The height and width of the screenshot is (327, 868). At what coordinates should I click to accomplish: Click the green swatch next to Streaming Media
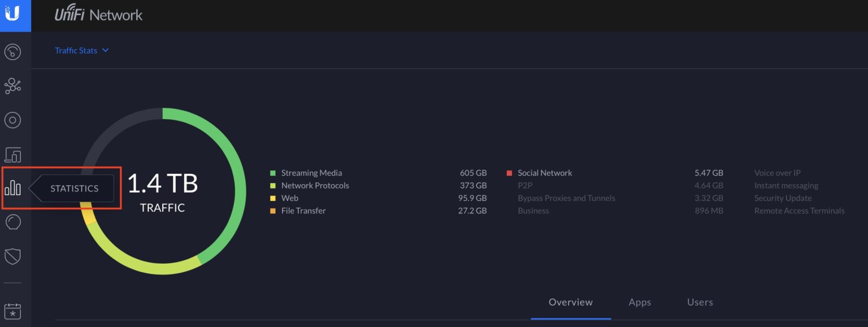click(274, 172)
